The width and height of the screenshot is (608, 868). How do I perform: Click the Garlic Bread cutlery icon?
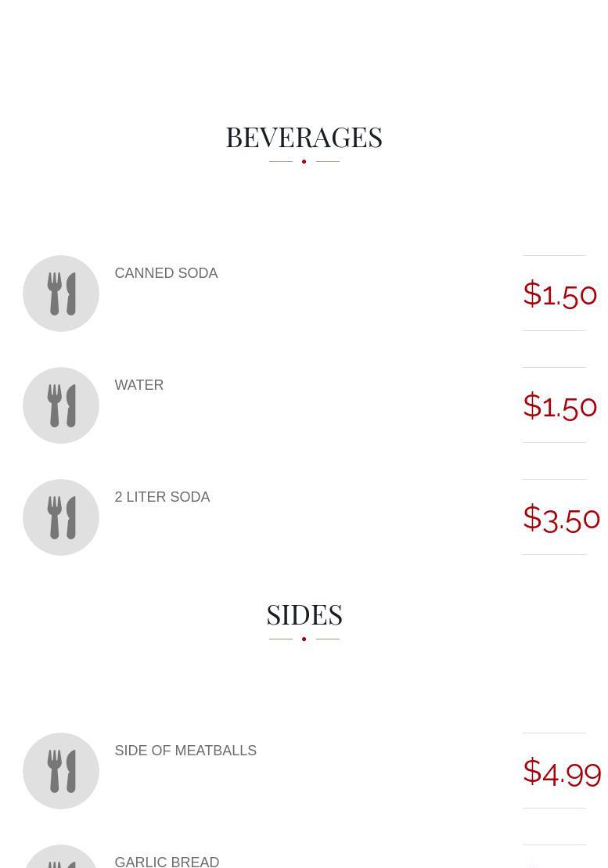pyautogui.click(x=61, y=858)
